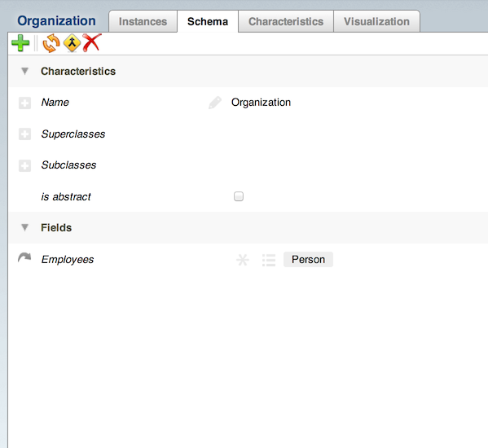Click the green plus add icon

tap(20, 43)
